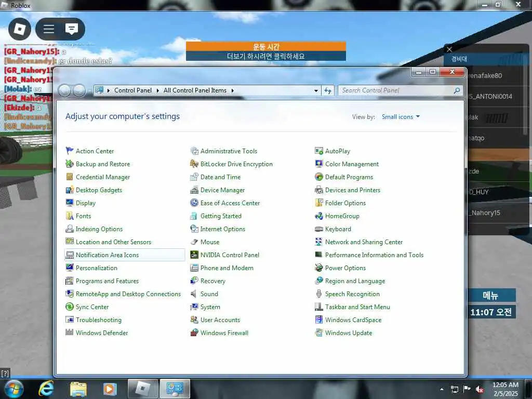Open the Network and Sharing Center link
Image resolution: width=532 pixels, height=399 pixels.
click(x=364, y=242)
